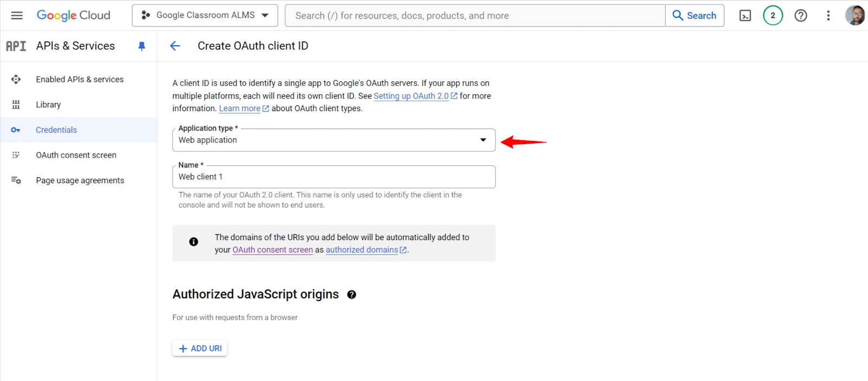
Task: Click the Page usage agreements icon
Action: (x=16, y=180)
